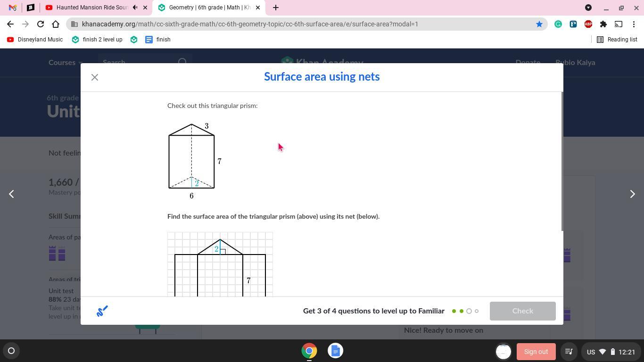Toggle the bookmark star for this page
The width and height of the screenshot is (644, 362).
coord(539,24)
